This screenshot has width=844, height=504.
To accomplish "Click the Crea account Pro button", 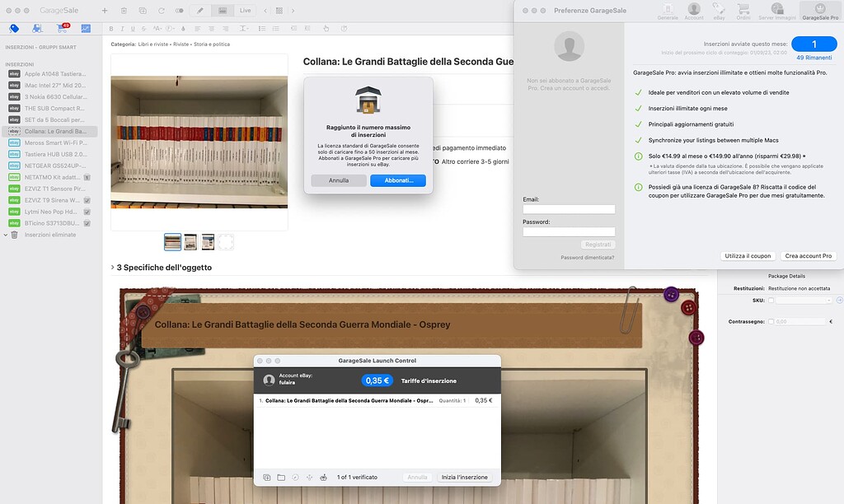I will click(x=808, y=256).
